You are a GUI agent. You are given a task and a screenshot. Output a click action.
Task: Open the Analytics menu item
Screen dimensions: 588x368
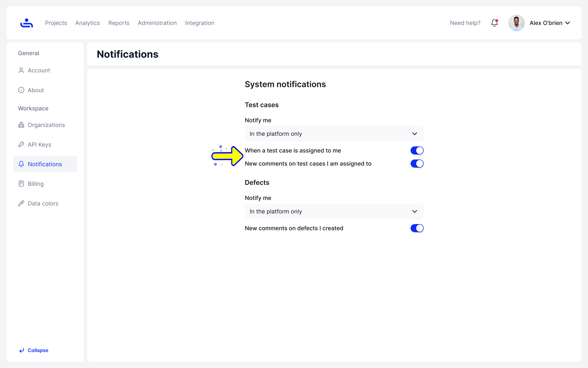click(x=87, y=23)
